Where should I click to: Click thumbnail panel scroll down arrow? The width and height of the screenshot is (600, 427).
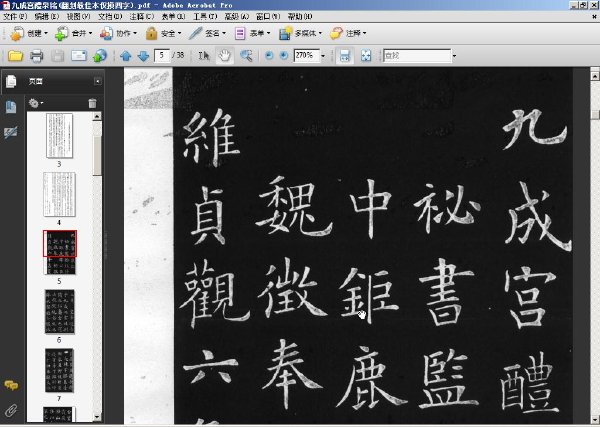coord(97,417)
